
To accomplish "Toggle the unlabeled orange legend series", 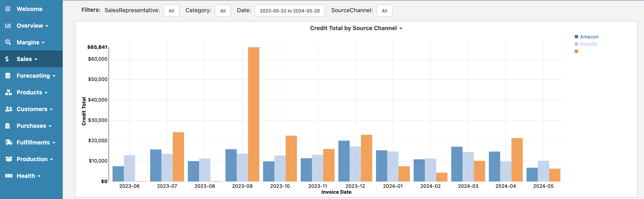I will click(576, 51).
